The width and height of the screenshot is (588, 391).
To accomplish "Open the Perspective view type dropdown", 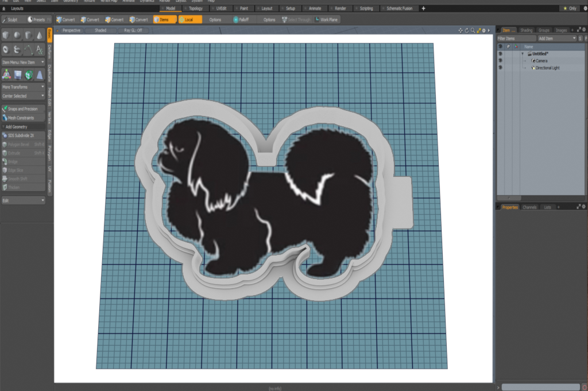I will (71, 30).
